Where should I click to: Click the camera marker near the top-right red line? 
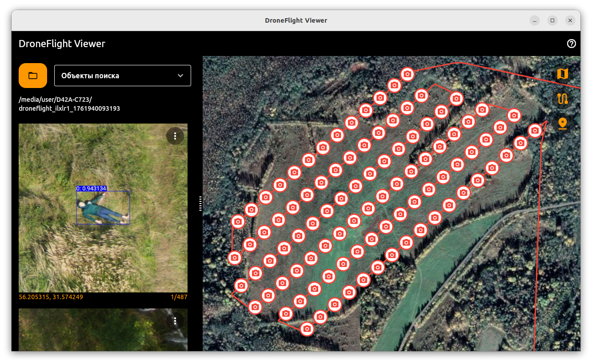coord(514,115)
